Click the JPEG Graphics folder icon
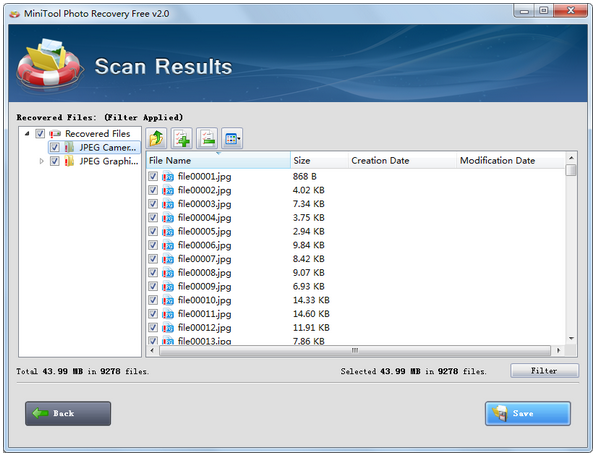The height and width of the screenshot is (456, 597). point(69,161)
